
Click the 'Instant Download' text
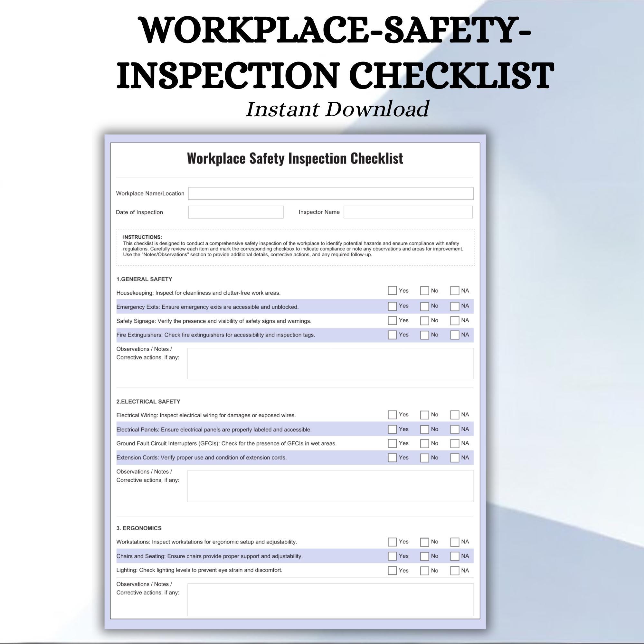337,109
